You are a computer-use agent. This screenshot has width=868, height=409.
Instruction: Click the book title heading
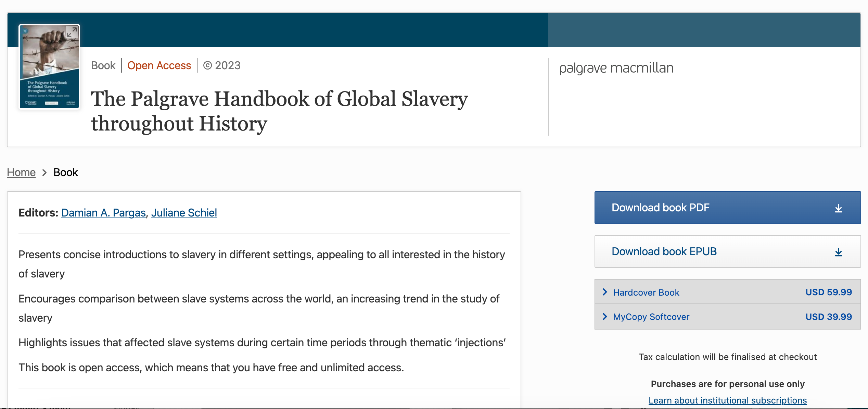click(x=279, y=111)
